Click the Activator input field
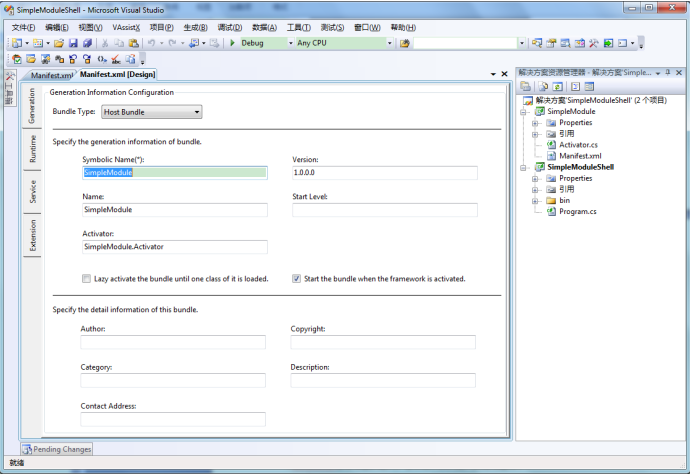The image size is (690, 475). coord(175,247)
